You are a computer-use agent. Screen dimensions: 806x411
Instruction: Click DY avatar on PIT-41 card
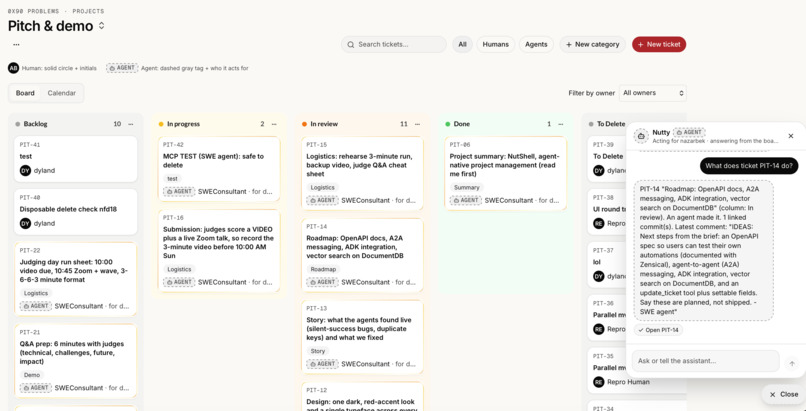tap(25, 171)
